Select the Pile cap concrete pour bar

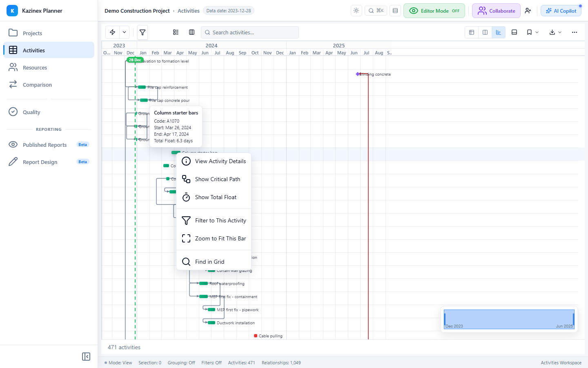coord(144,100)
